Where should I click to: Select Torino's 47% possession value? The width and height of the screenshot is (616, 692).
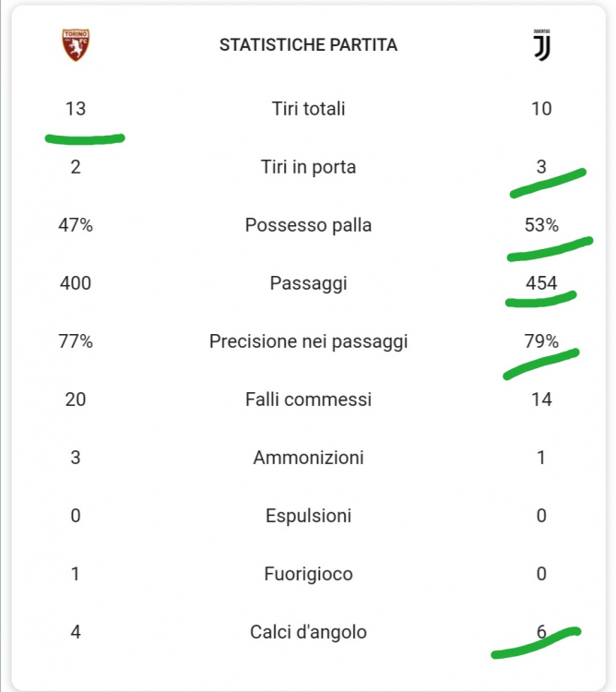point(76,225)
